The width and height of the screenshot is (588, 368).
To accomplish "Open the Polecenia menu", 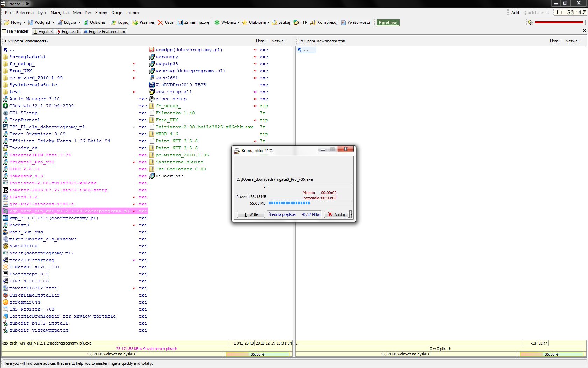I will [24, 13].
